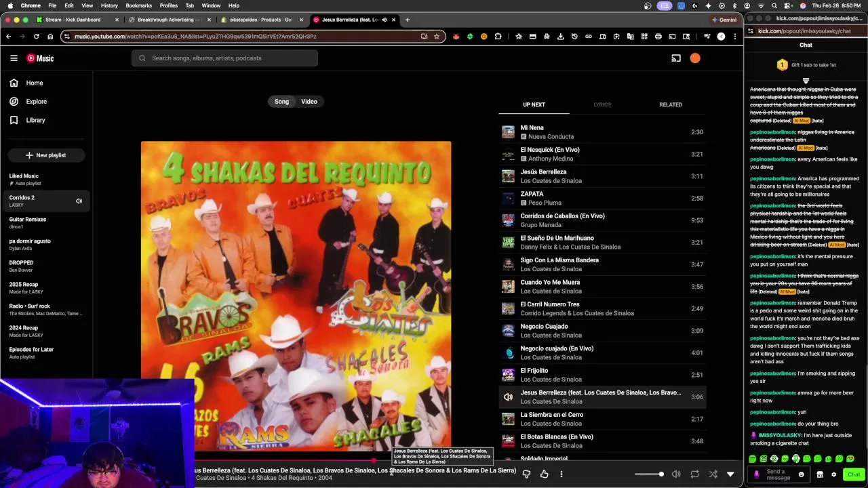Viewport: 868px width, 488px height.
Task: Open Chrome history clock icon
Action: click(574, 37)
